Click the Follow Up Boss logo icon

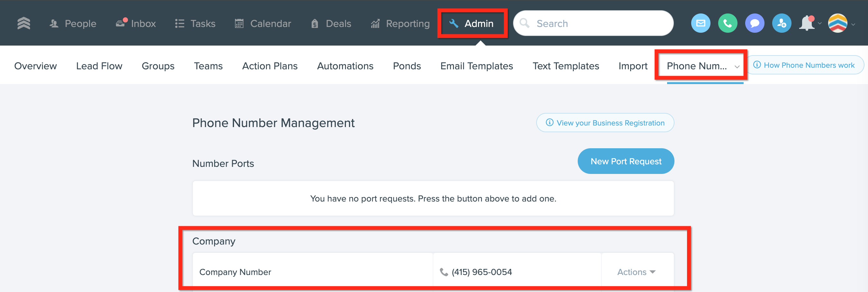click(x=23, y=23)
